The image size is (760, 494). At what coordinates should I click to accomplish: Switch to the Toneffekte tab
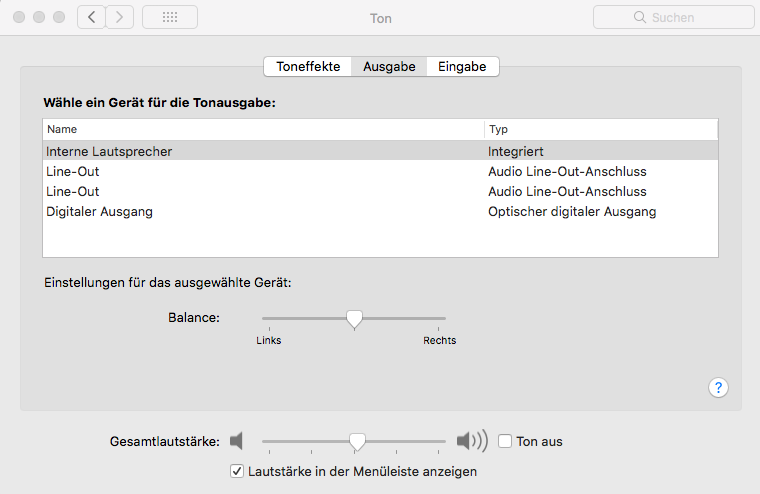tap(308, 67)
